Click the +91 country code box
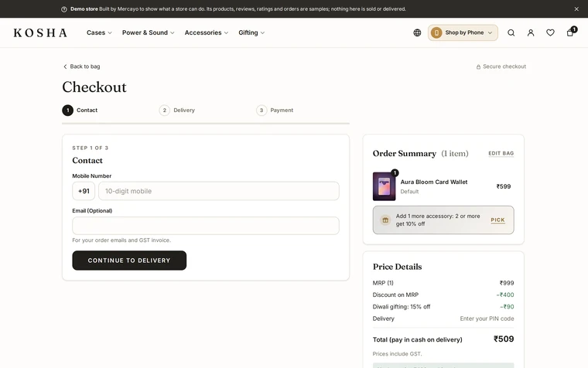 pos(84,191)
